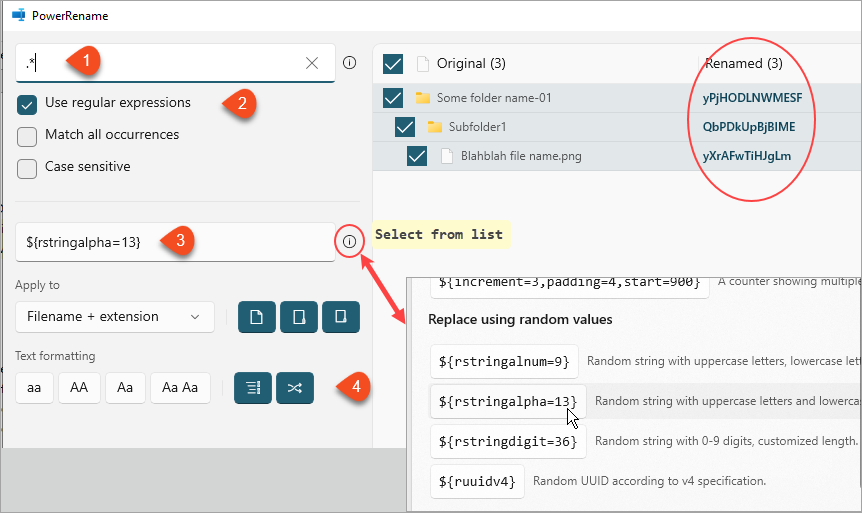Uncheck Blahblah file name.png row

point(417,156)
